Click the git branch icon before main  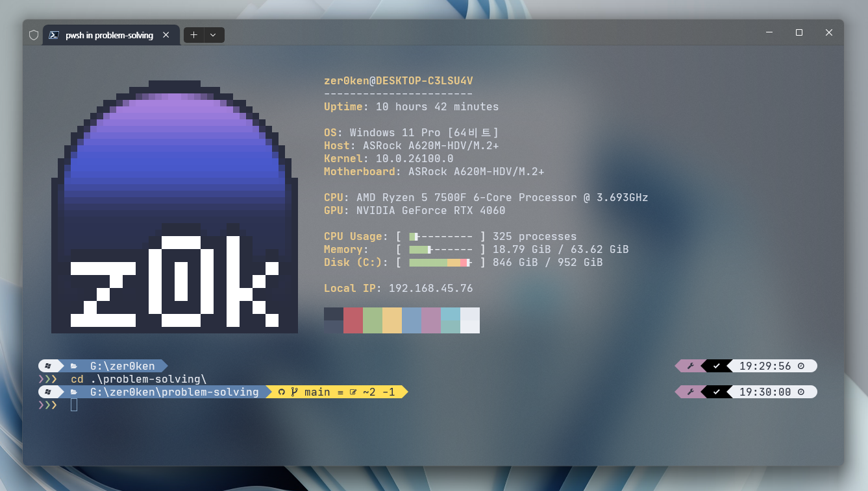294,392
